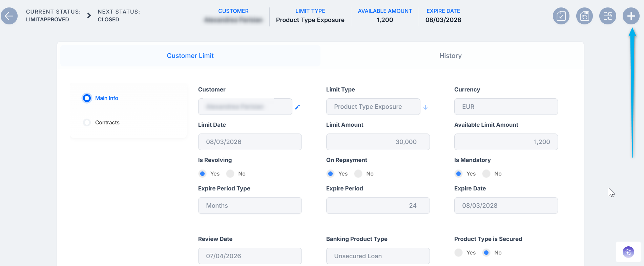Image resolution: width=644 pixels, height=266 pixels.
Task: Click the plus icon to add new
Action: tap(631, 16)
